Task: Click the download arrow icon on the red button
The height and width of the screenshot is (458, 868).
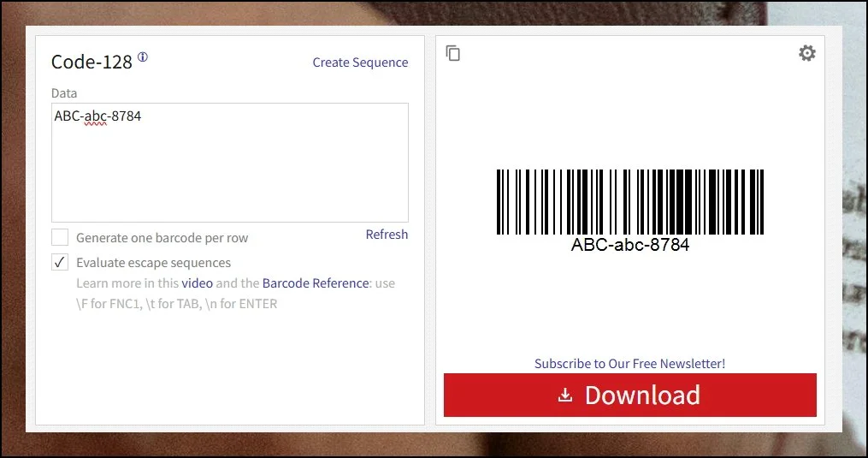Action: (564, 396)
